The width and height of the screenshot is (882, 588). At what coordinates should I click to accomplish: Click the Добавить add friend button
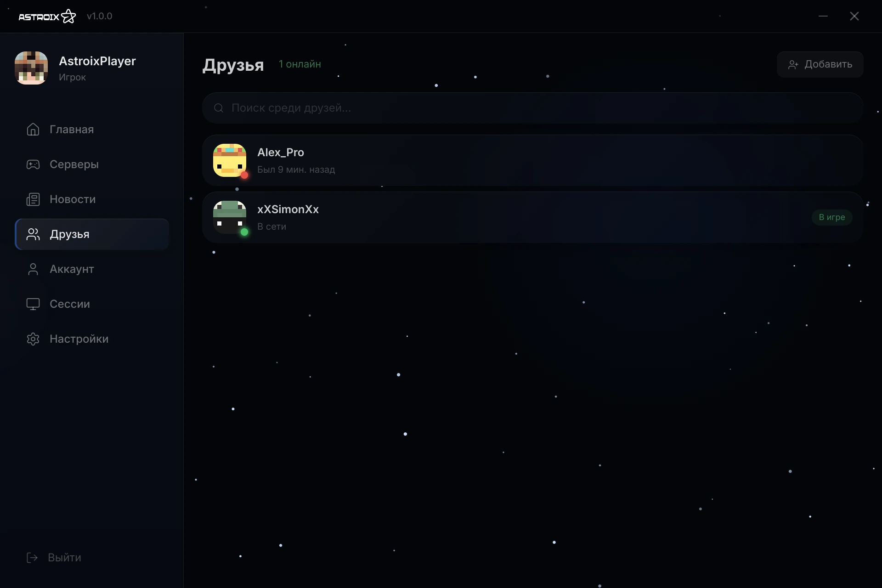(820, 64)
